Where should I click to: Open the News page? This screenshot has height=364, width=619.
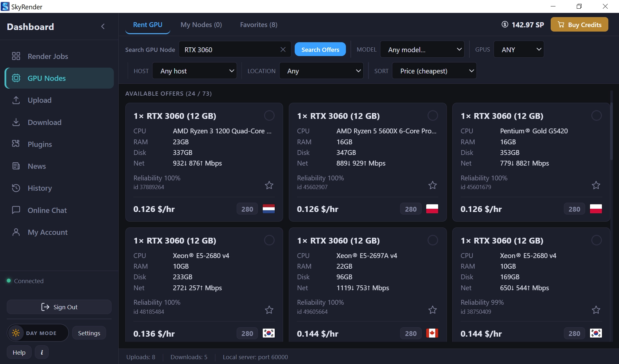pyautogui.click(x=59, y=166)
